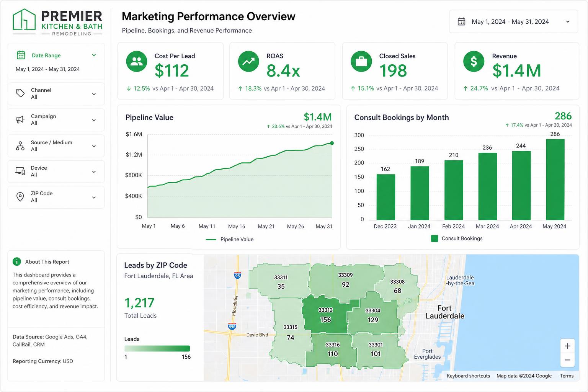This screenshot has width=588, height=392.
Task: Click the ROAS trending arrow icon
Action: click(x=248, y=62)
